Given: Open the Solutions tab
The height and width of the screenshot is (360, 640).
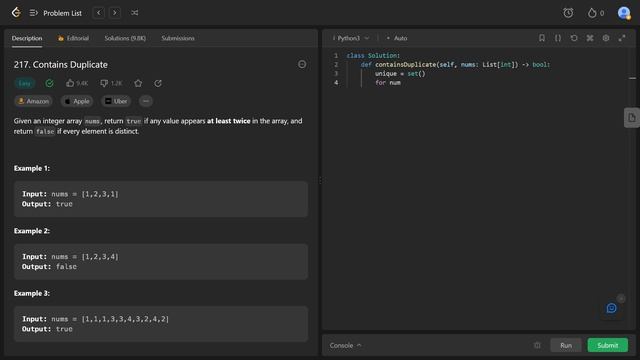Looking at the screenshot, I should [x=125, y=38].
